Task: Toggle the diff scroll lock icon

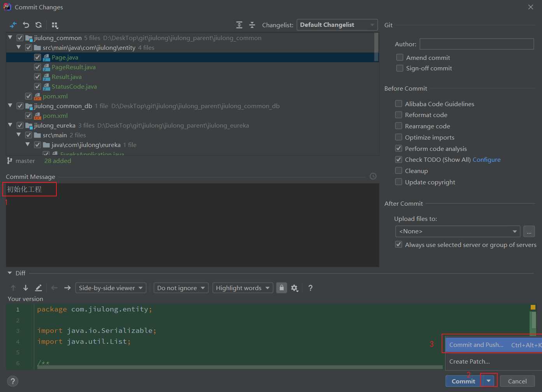Action: 282,288
